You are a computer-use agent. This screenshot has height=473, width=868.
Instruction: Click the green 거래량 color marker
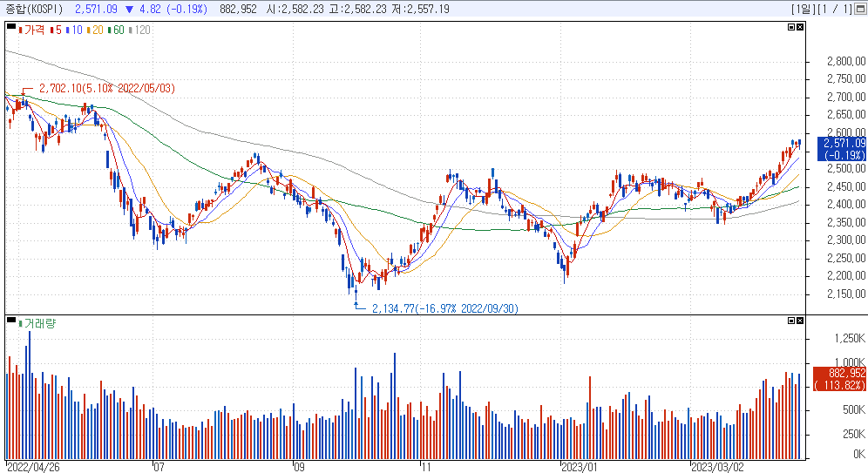click(x=21, y=324)
